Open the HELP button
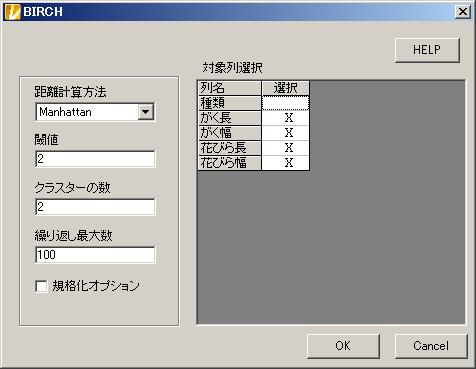 tap(427, 50)
